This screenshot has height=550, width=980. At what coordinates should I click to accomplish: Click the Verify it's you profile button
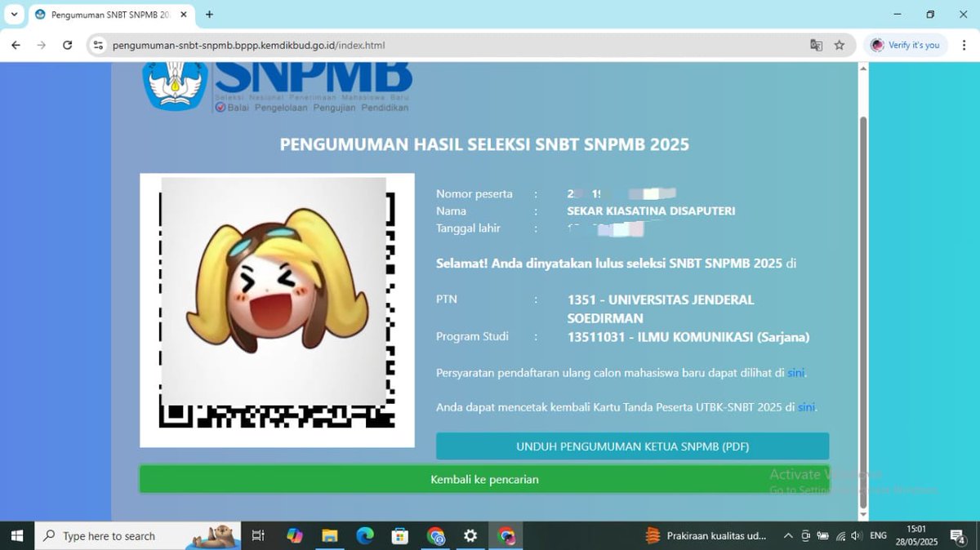[x=906, y=46]
